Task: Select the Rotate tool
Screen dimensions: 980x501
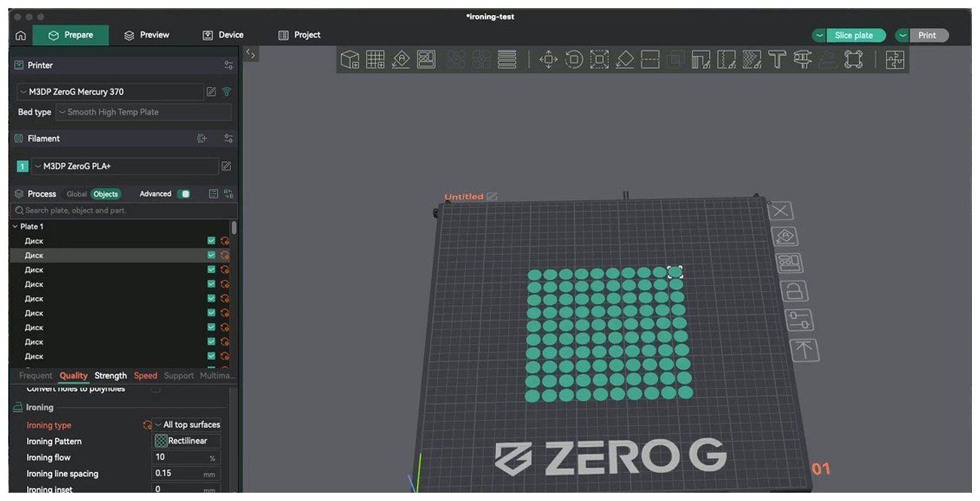Action: [574, 59]
